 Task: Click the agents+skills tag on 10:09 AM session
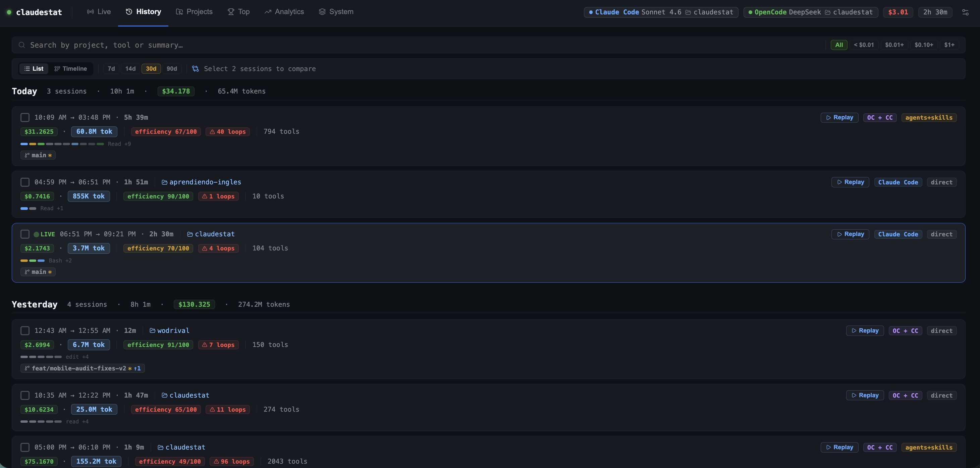pyautogui.click(x=929, y=117)
